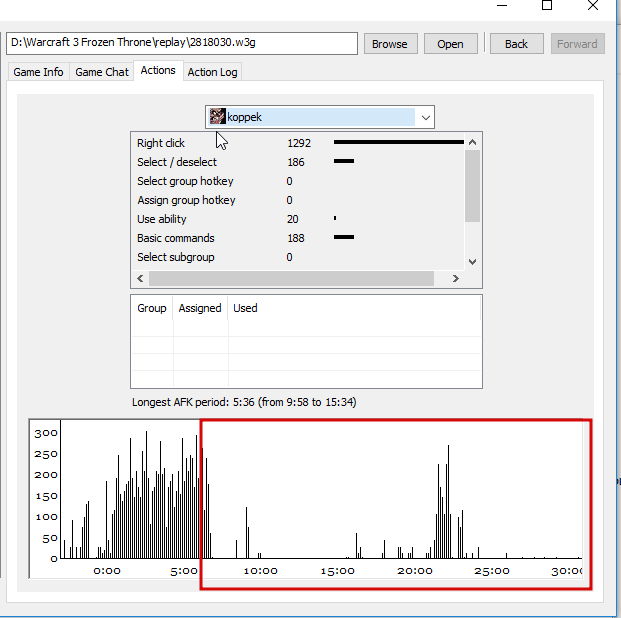The width and height of the screenshot is (621, 618).
Task: Click the koppek player avatar icon
Action: coord(217,117)
